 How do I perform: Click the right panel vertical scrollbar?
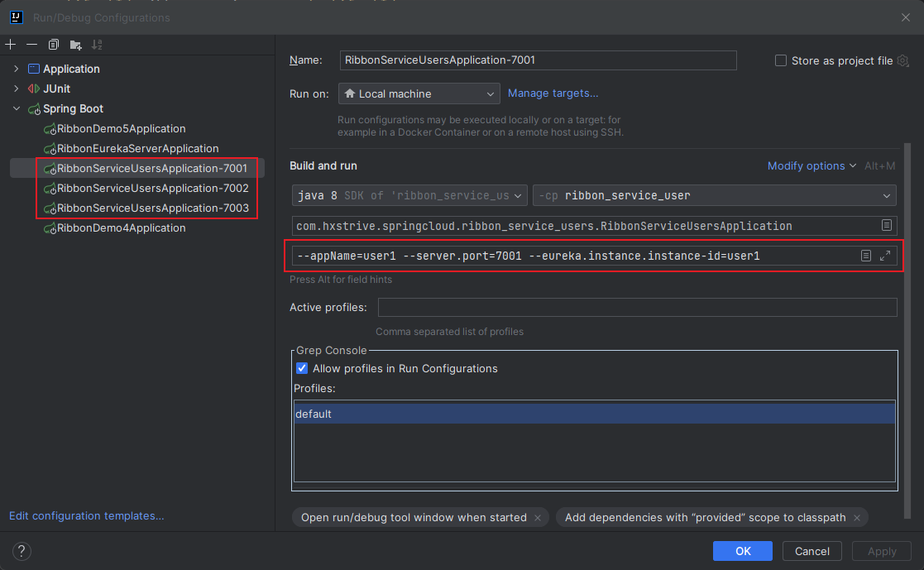[907, 330]
